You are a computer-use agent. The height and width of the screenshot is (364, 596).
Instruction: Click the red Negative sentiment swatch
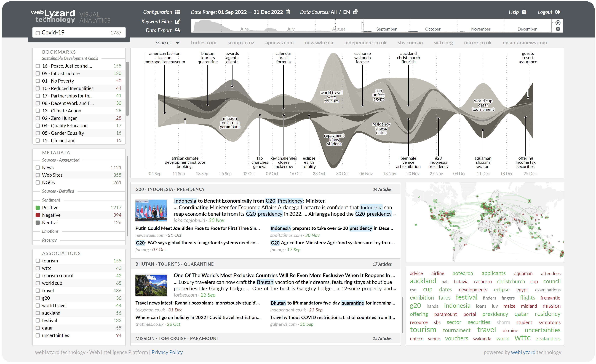pos(38,215)
